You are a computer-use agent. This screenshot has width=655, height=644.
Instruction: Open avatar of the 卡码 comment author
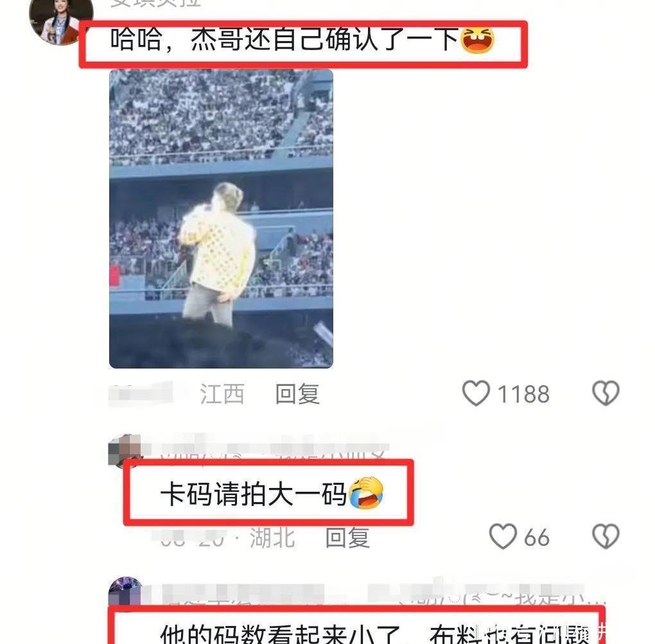tap(125, 450)
